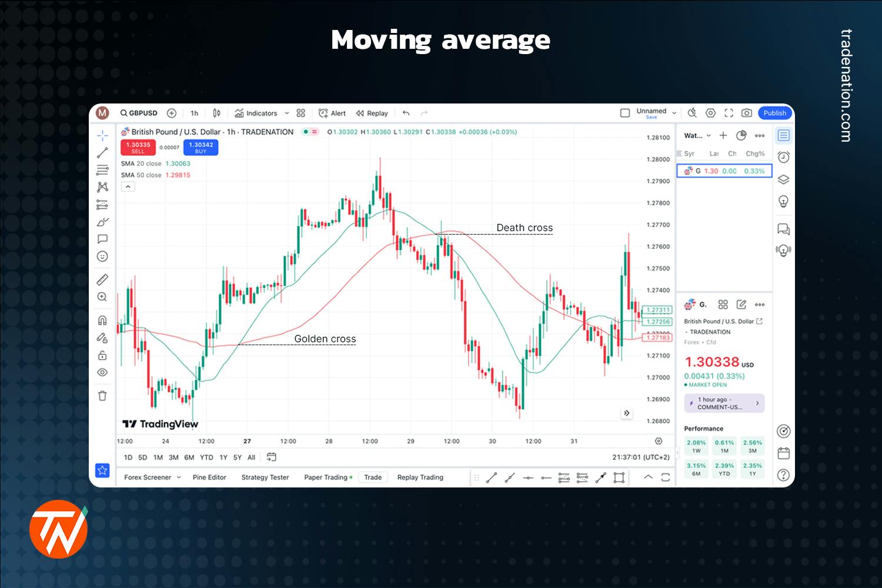Select the GBPUSD row in the watchlist
Viewport: 882px width, 588px height.
[724, 171]
